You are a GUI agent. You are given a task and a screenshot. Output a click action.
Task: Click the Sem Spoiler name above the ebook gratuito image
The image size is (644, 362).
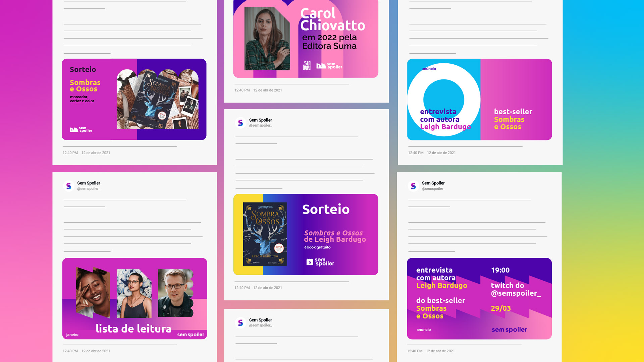point(260,120)
